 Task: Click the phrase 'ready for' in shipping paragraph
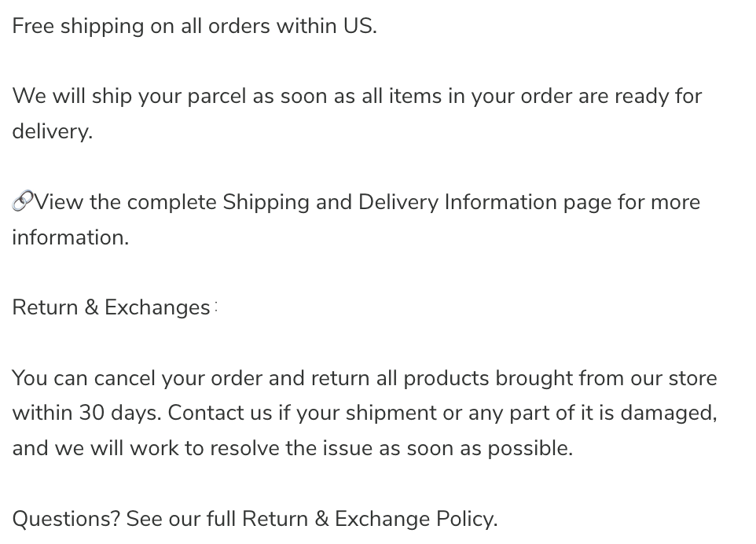[x=658, y=96]
